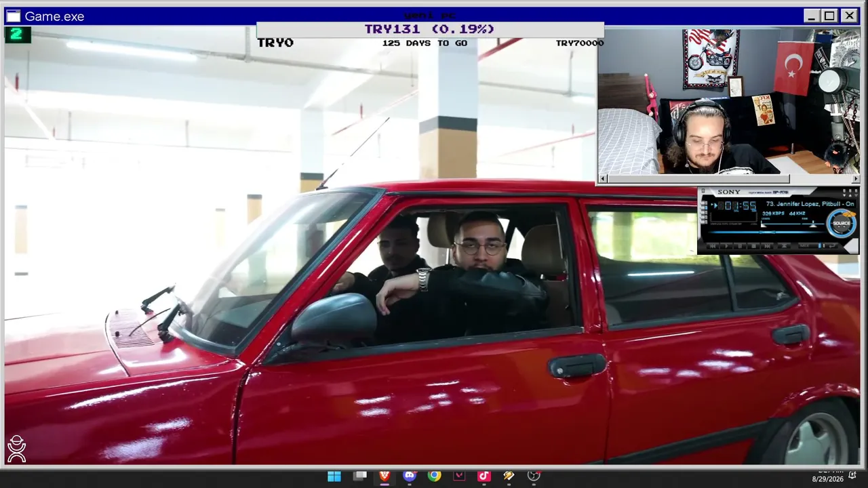
Task: Click the small menu icon at media player top-left
Action: point(703,192)
